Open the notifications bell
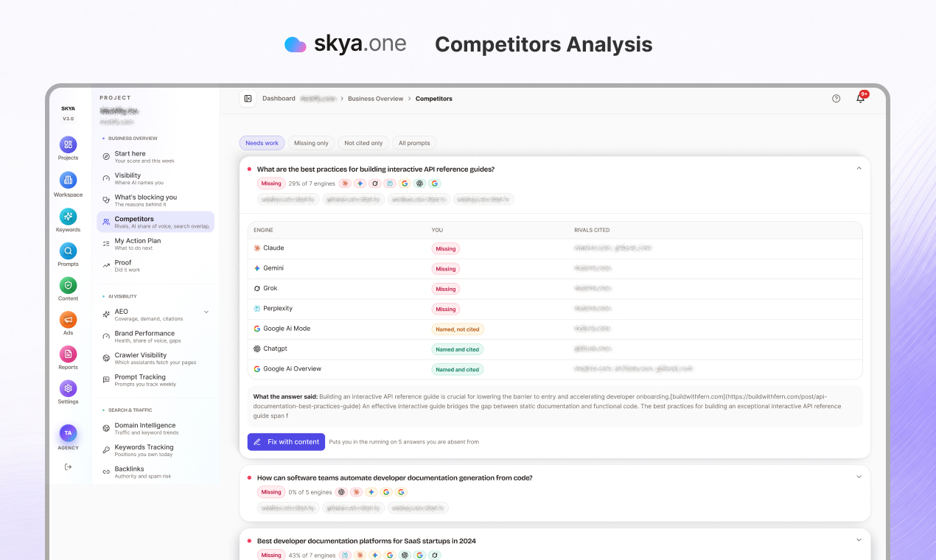The height and width of the screenshot is (560, 936). tap(860, 98)
